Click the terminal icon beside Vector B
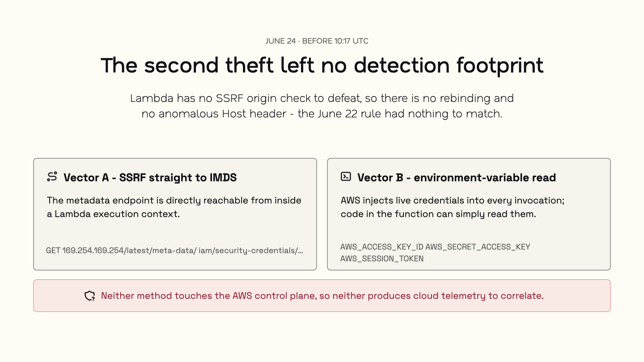Viewport: 644px width, 362px height. [346, 177]
